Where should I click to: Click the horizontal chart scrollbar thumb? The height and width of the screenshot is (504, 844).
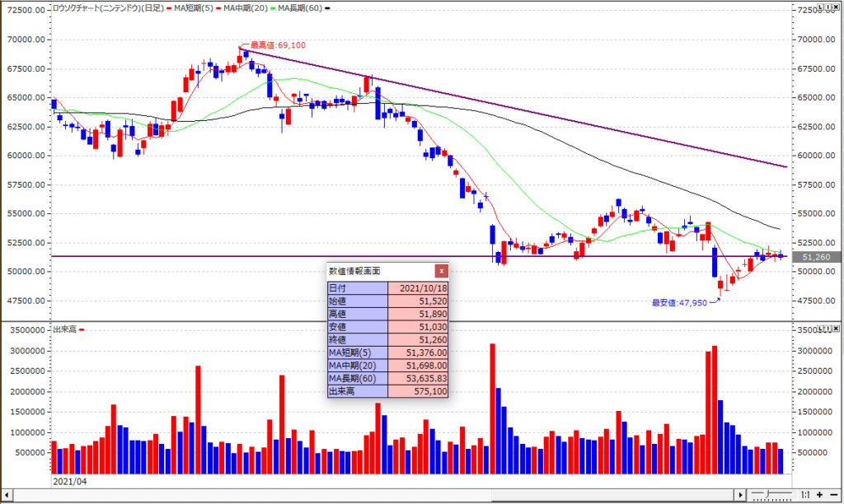(x=613, y=495)
